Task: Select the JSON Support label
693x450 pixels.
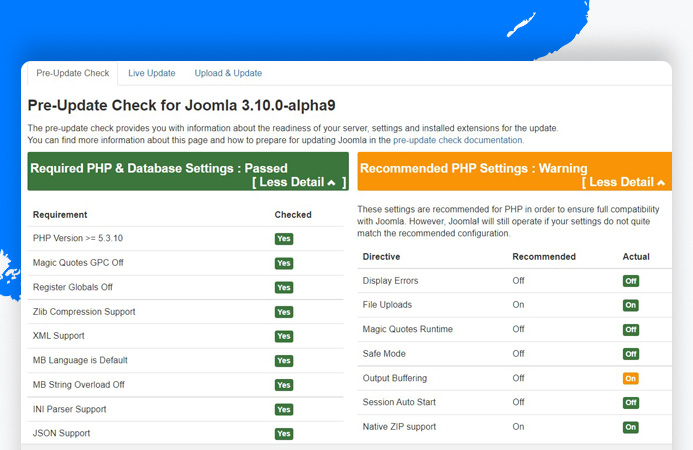Action: click(61, 433)
